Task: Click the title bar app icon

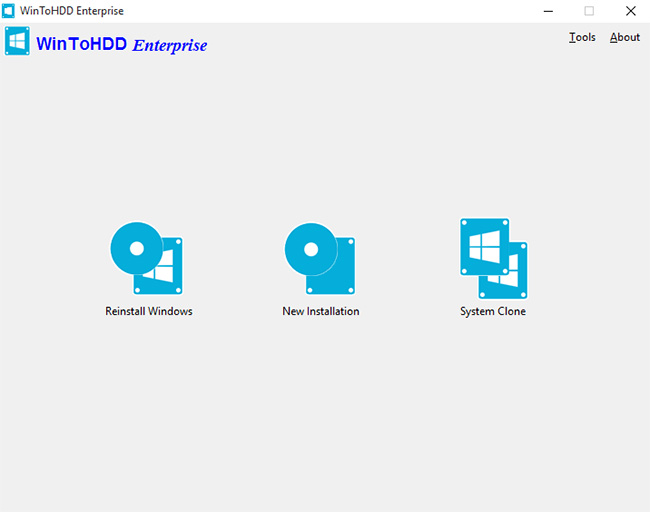Action: pos(8,11)
